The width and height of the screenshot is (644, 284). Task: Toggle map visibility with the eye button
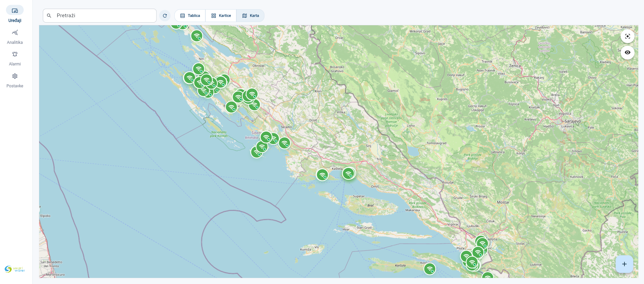point(627,53)
